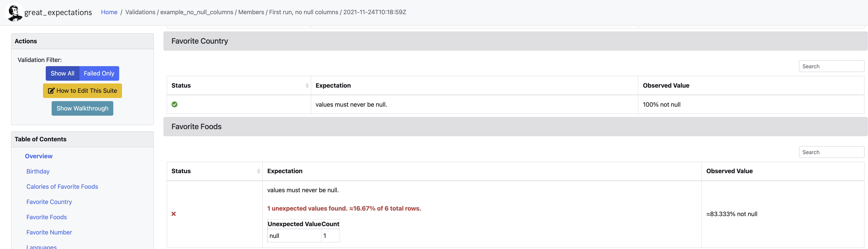Click the red X status icon for Favorite Foods
The height and width of the screenshot is (249, 868).
pyautogui.click(x=174, y=213)
